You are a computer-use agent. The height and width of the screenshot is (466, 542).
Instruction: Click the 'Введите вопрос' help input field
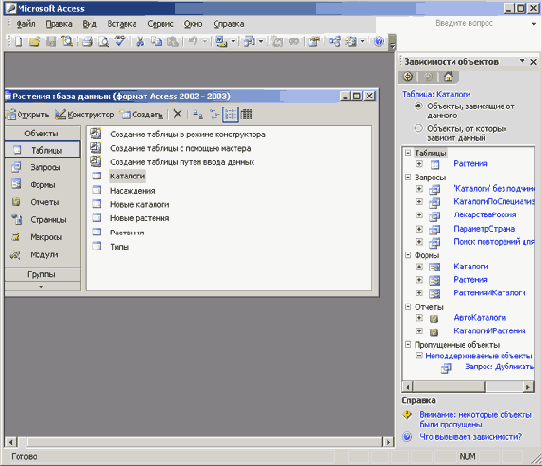(x=463, y=24)
